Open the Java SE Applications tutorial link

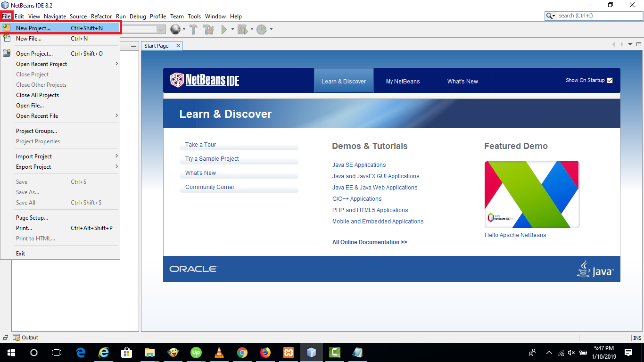click(359, 165)
